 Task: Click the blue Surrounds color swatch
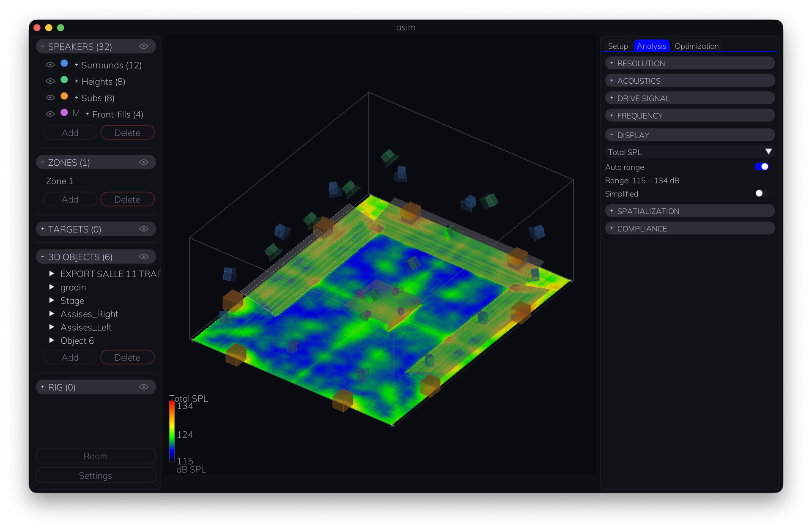(x=64, y=63)
